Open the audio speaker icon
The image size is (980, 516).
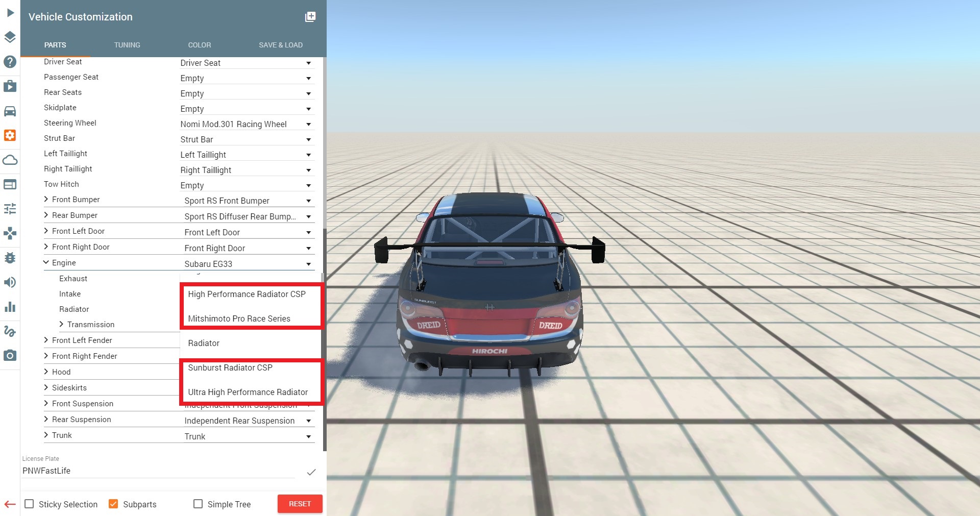[x=10, y=282]
